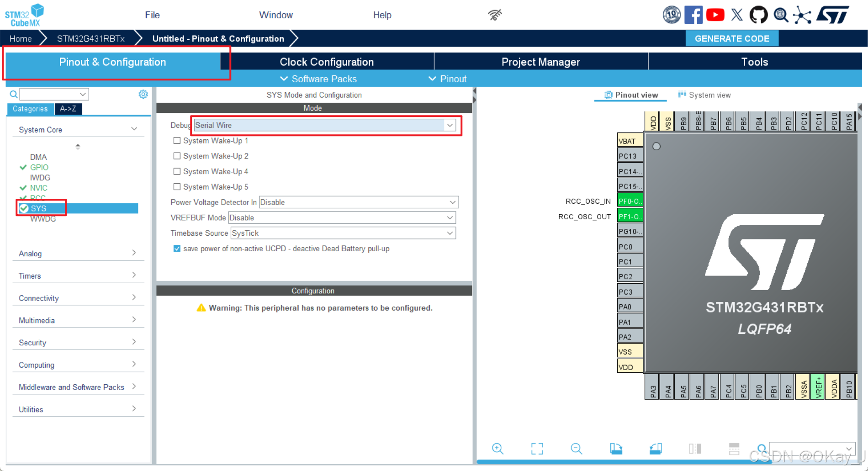Open the VREFBUF Mode dropdown

click(342, 217)
